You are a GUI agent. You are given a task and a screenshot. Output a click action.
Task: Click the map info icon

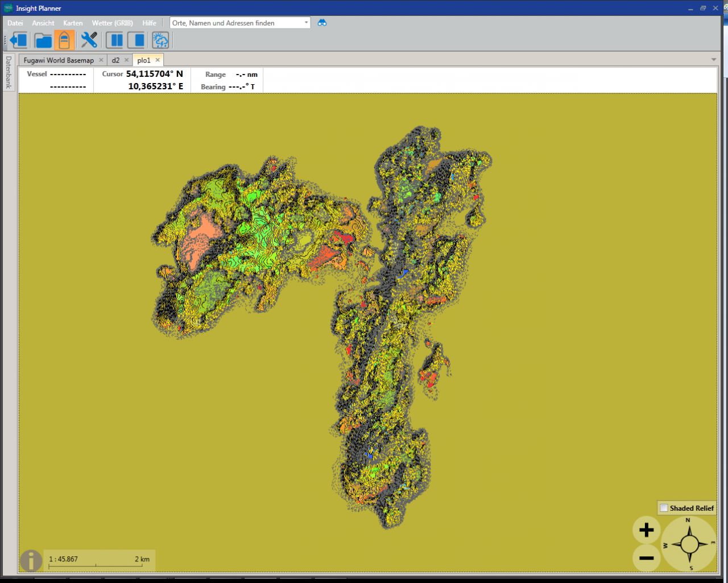tap(31, 560)
